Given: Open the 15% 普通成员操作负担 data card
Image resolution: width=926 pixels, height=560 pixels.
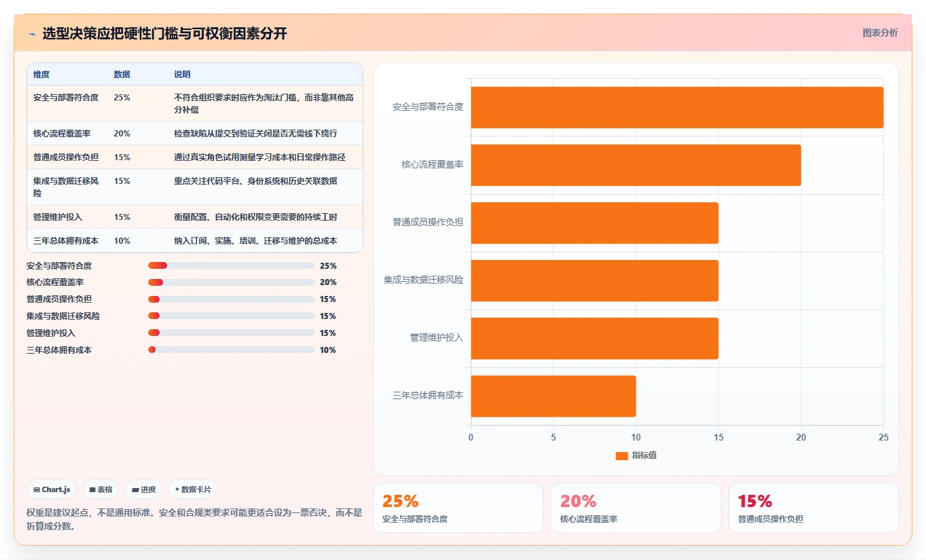Looking at the screenshot, I should [x=813, y=508].
